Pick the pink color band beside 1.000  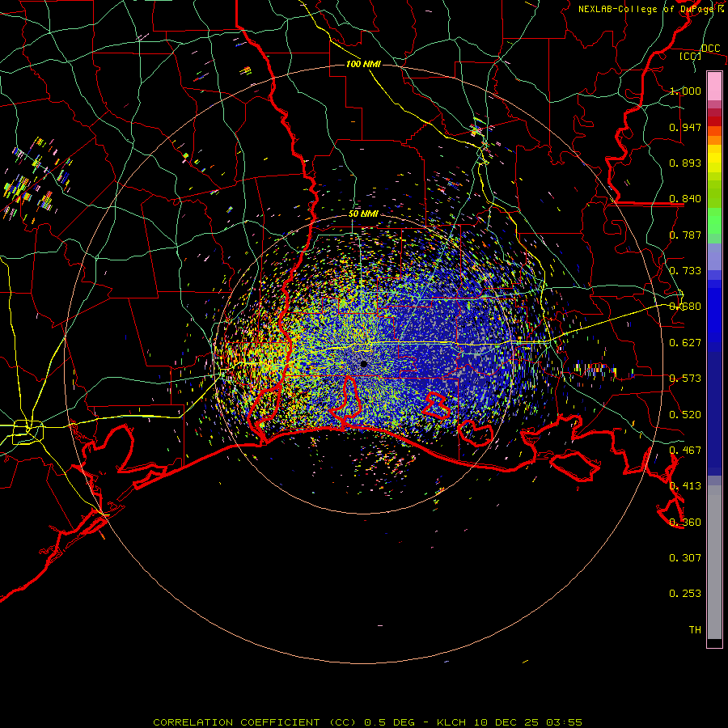(x=714, y=87)
